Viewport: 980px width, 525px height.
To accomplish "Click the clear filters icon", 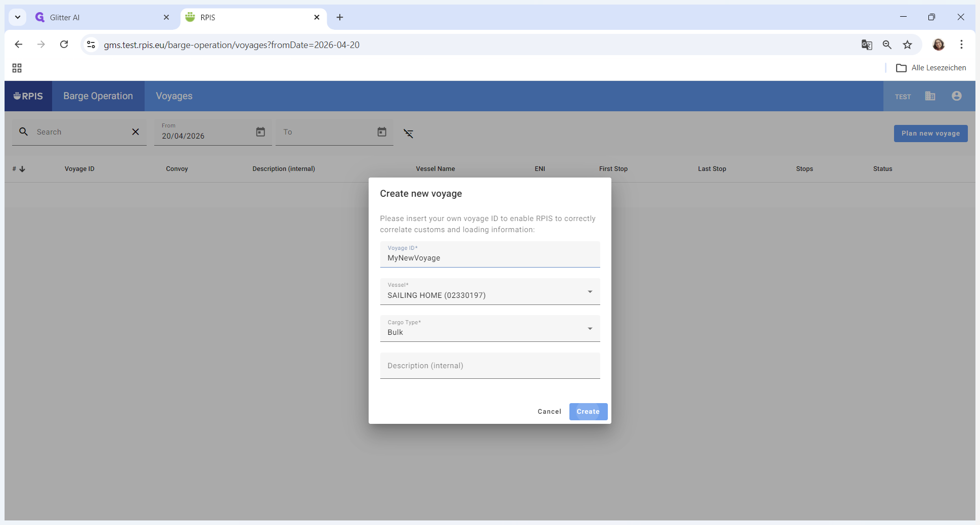I will [408, 134].
